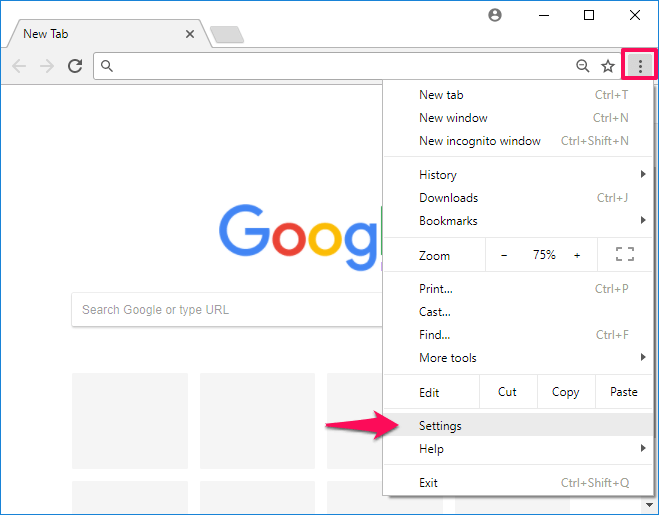Click the 75% zoom value
This screenshot has height=515, width=659.
[544, 255]
